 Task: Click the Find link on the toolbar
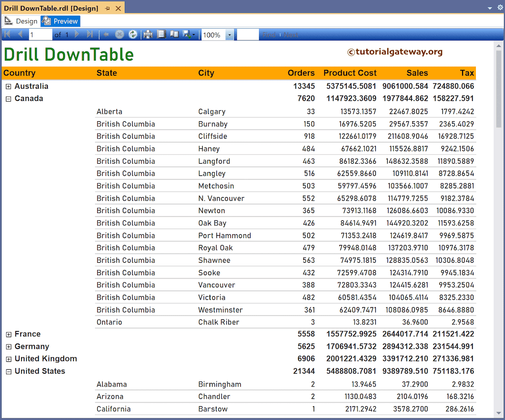tap(269, 35)
